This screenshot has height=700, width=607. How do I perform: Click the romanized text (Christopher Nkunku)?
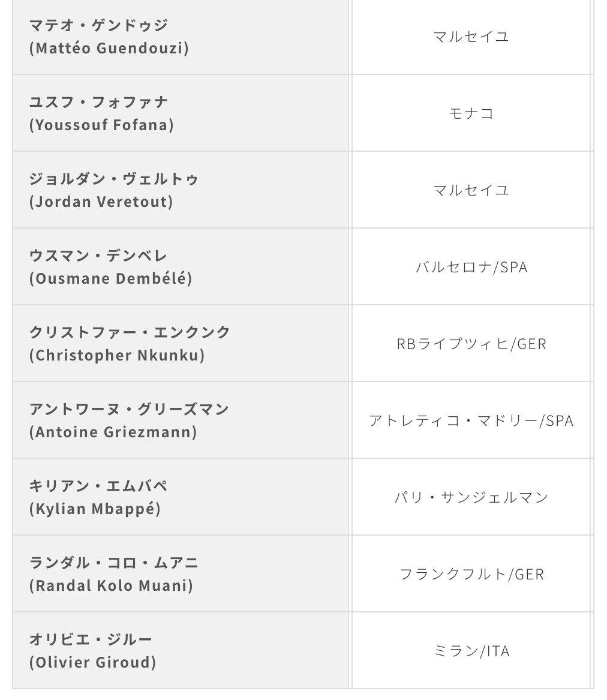(117, 356)
